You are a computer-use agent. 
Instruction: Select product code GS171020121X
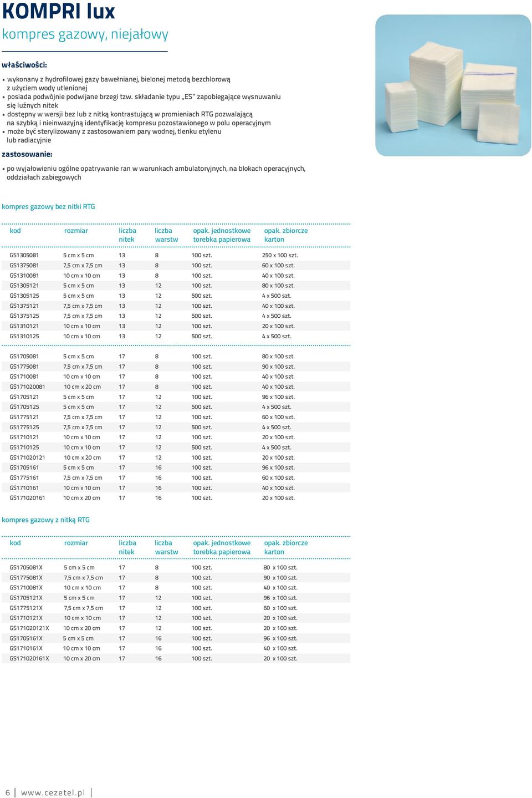coord(29,628)
